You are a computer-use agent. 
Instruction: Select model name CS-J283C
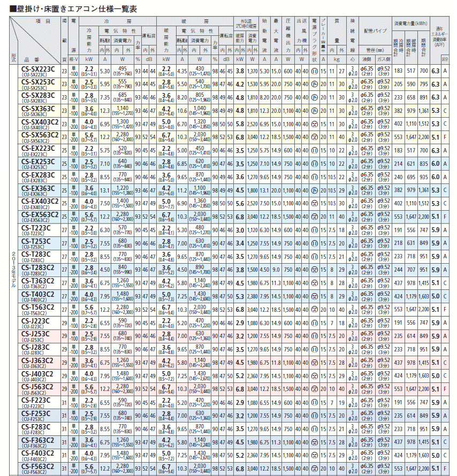35,347
